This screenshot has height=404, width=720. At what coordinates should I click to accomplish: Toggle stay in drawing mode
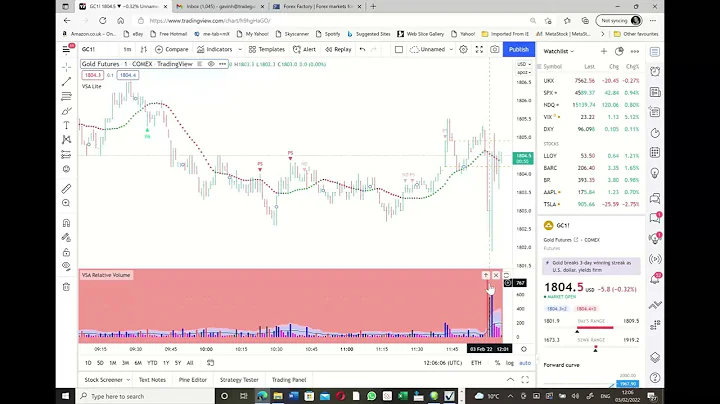[x=66, y=237]
